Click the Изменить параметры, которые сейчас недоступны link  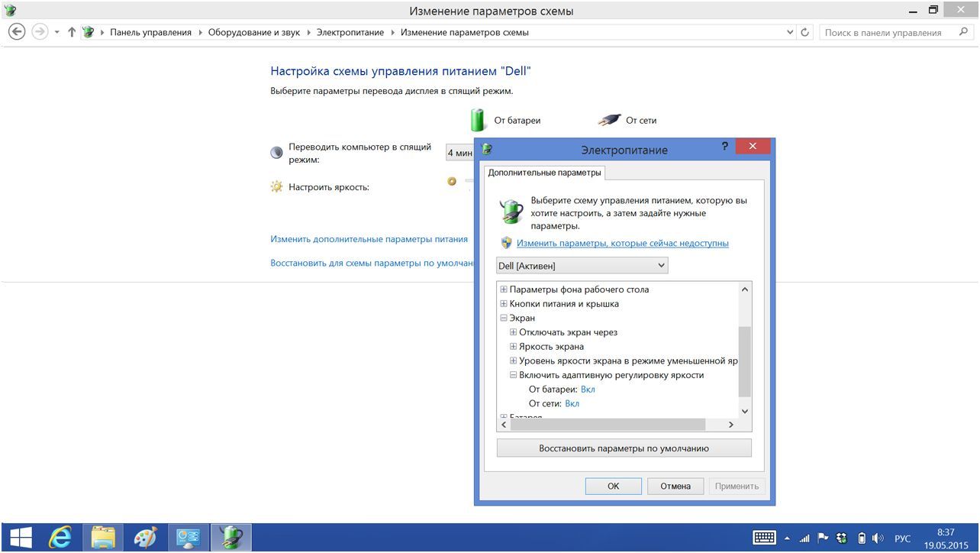click(622, 243)
